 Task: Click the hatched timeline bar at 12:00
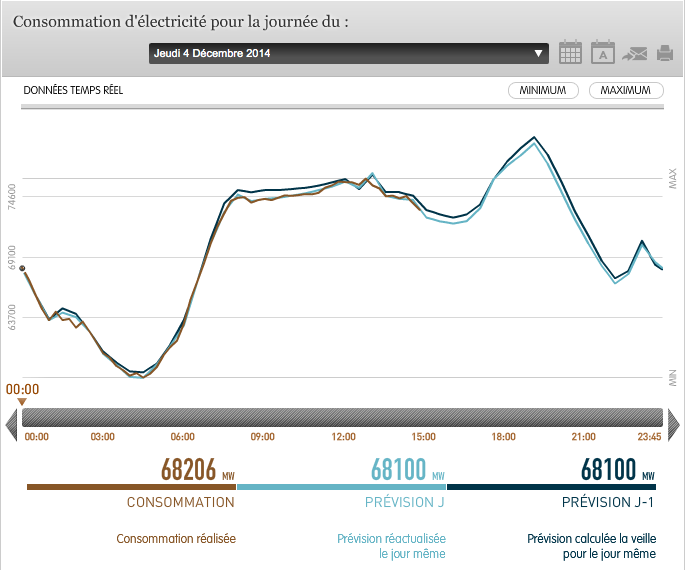(343, 418)
